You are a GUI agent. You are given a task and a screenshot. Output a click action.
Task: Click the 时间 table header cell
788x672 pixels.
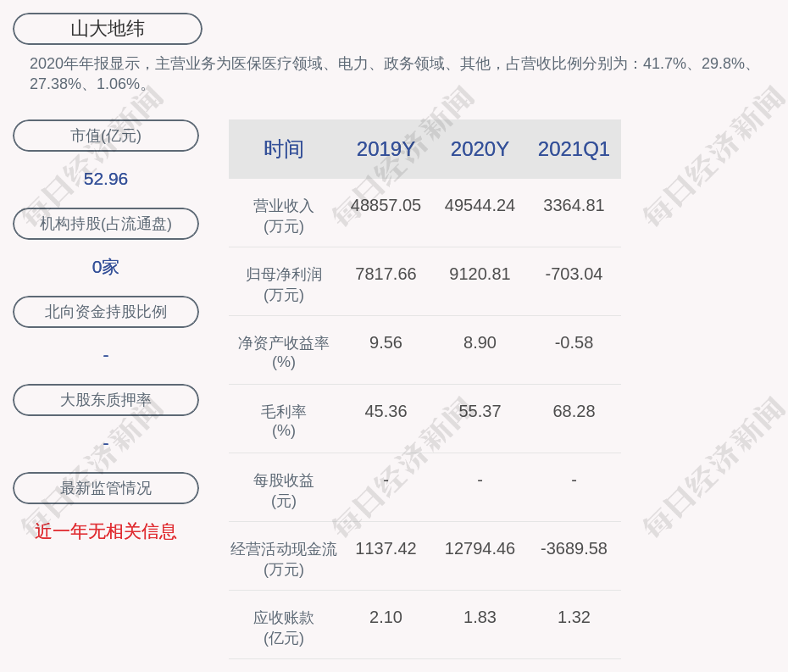coord(284,149)
